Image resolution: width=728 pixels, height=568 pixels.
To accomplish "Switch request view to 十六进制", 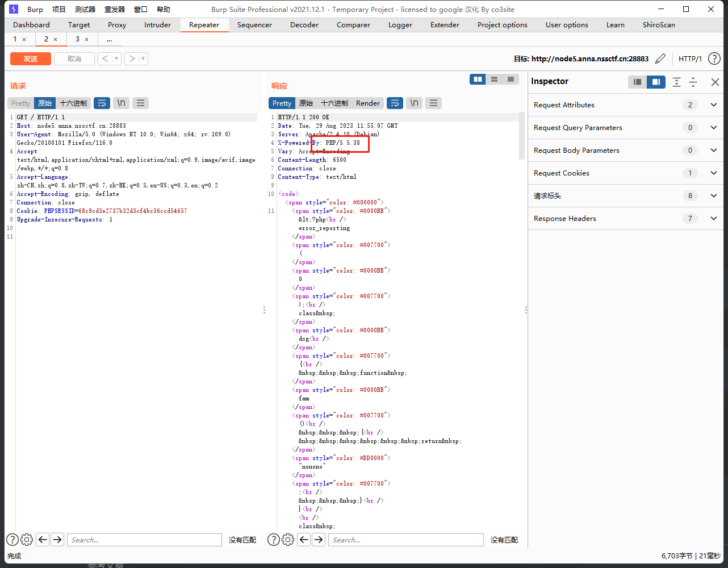I will 73,103.
